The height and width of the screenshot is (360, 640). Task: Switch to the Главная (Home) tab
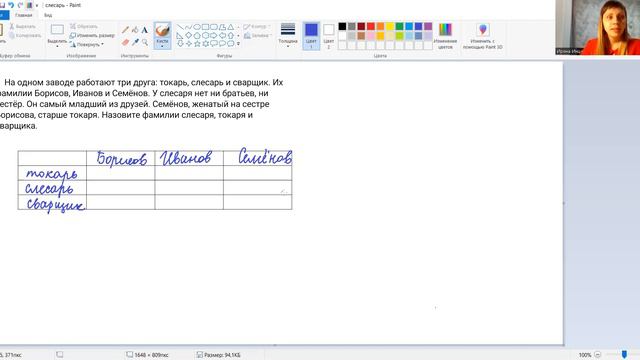pos(23,15)
